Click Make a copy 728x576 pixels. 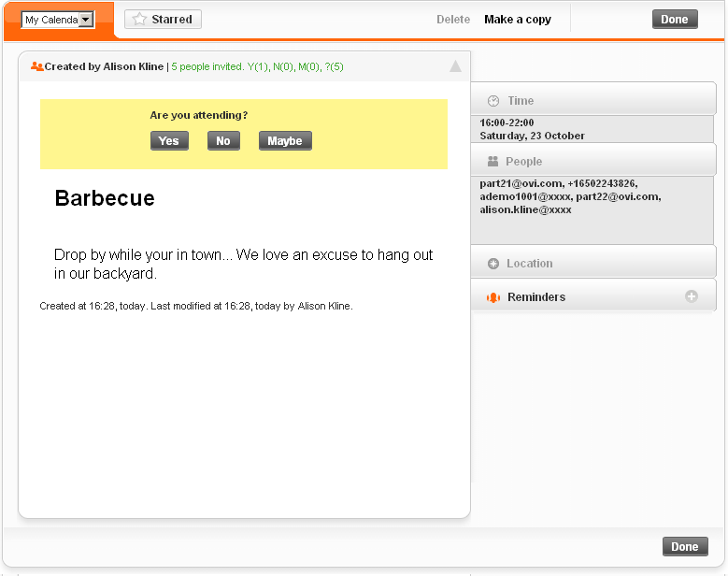[518, 20]
